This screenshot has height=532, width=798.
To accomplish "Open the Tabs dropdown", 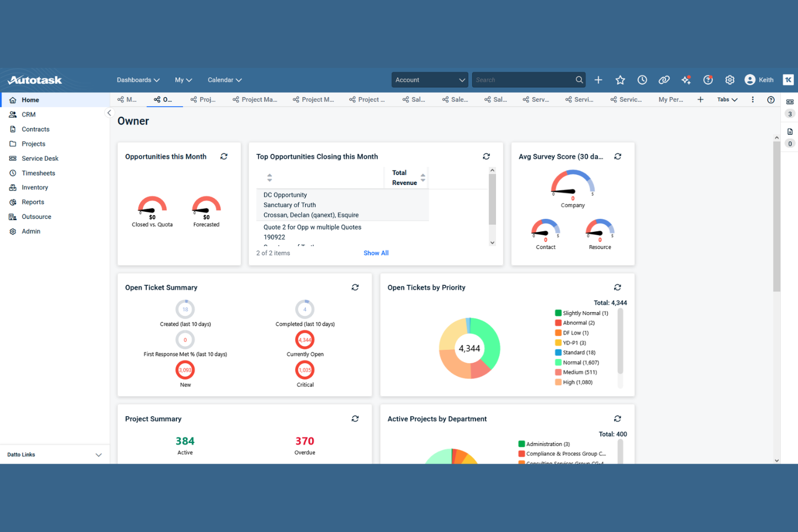I will click(727, 100).
